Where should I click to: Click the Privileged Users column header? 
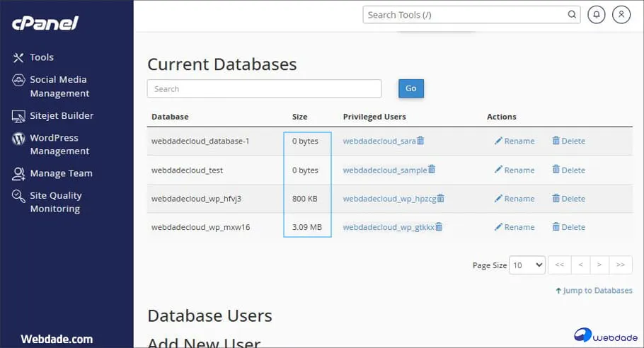(374, 117)
